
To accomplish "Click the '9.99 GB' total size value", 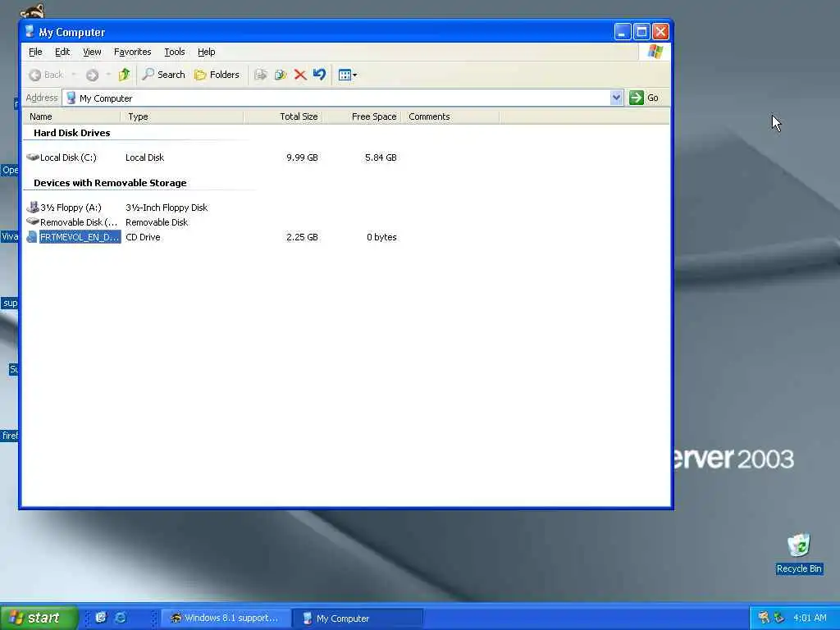I will [302, 157].
